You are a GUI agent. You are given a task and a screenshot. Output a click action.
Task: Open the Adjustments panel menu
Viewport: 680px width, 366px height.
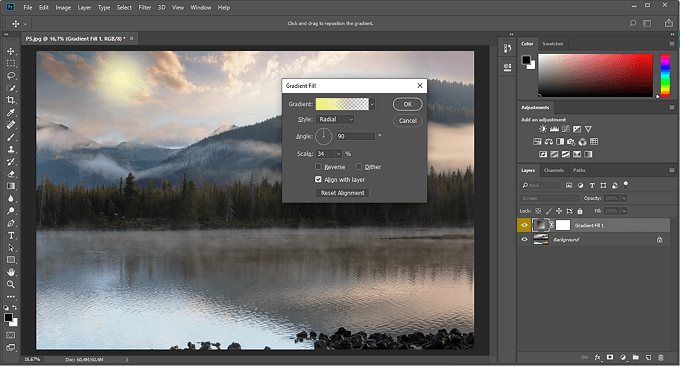pyautogui.click(x=672, y=107)
